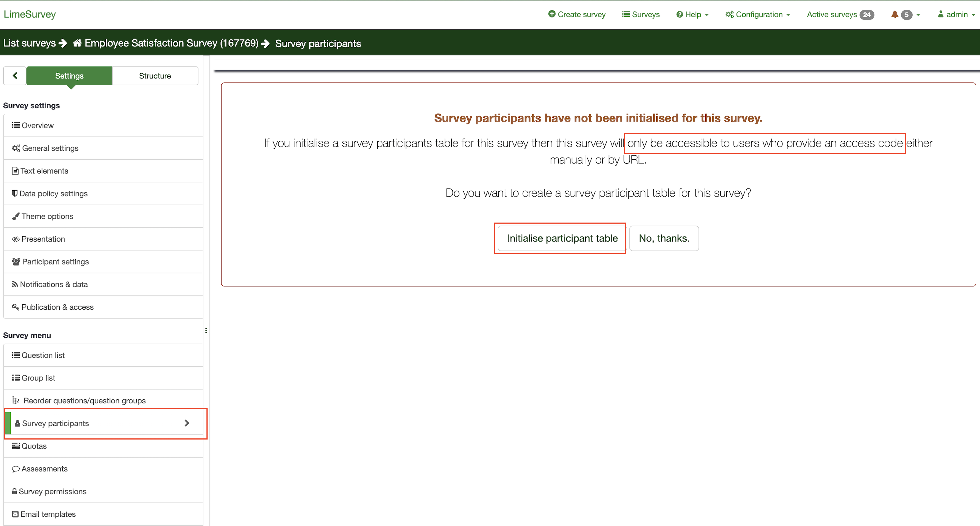Click the Publication & access key icon

[16, 307]
